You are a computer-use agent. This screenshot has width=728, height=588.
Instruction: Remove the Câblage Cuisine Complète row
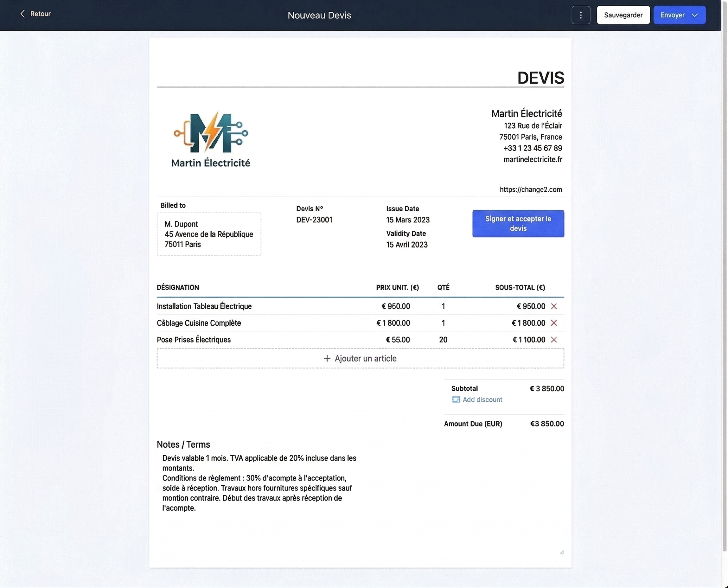pos(554,323)
